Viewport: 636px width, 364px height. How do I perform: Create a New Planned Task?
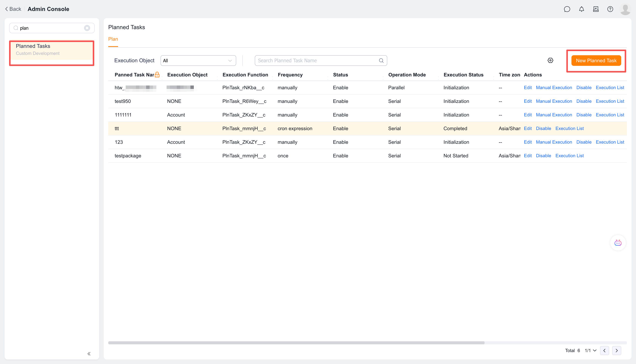pyautogui.click(x=596, y=61)
